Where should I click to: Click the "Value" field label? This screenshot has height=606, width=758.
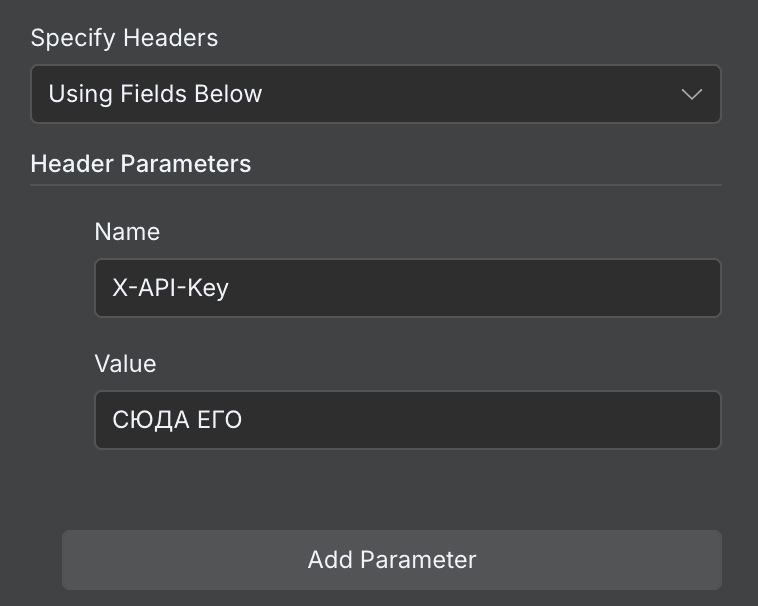coord(125,363)
